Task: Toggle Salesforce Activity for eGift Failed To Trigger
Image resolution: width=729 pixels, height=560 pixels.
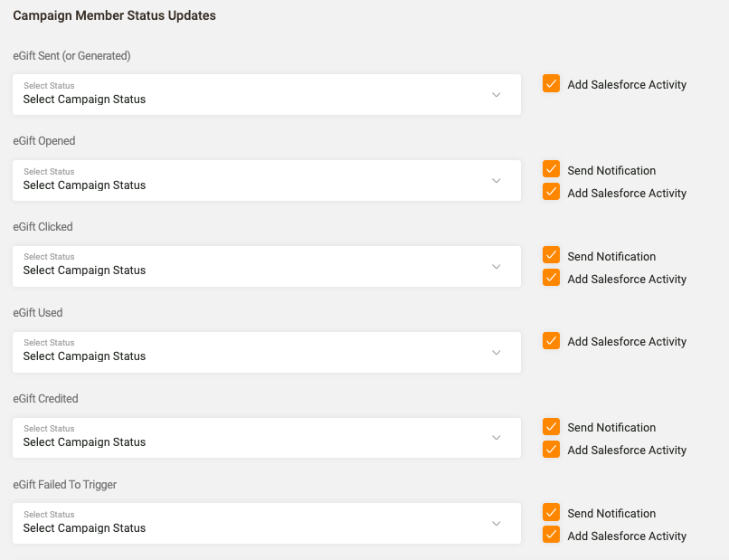Action: tap(551, 535)
